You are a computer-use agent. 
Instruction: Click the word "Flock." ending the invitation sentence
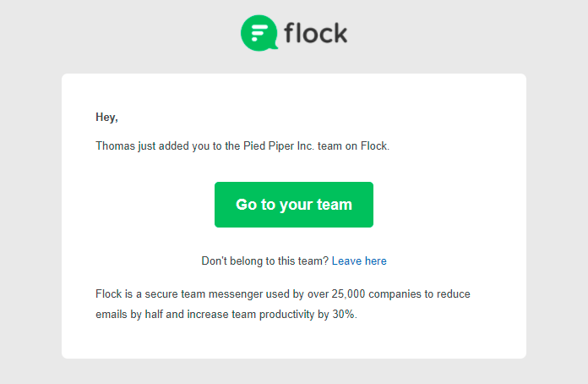[x=375, y=145]
